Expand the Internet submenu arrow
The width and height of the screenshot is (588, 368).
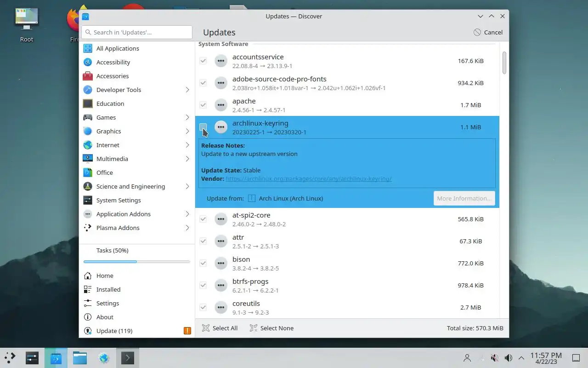(x=187, y=145)
